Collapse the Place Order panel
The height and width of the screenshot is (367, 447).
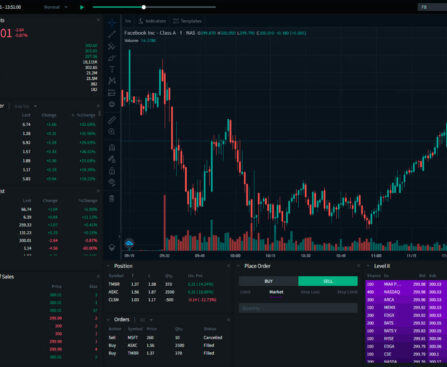coord(238,266)
